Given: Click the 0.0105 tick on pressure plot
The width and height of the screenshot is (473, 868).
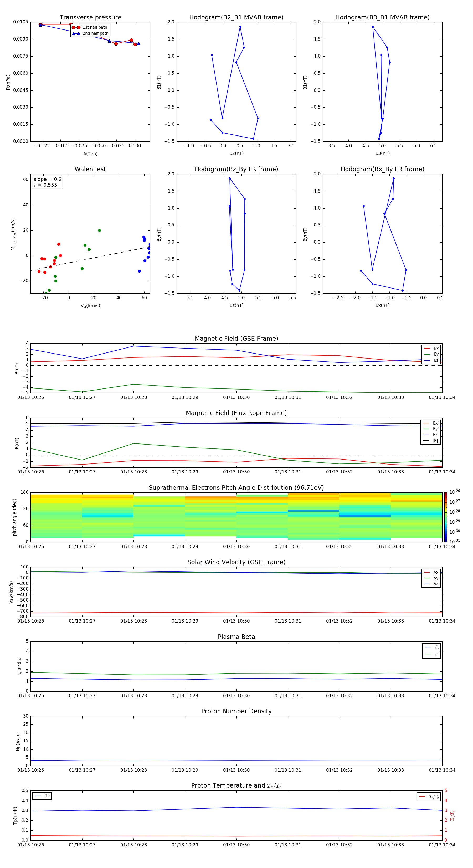Looking at the screenshot, I should (x=20, y=22).
